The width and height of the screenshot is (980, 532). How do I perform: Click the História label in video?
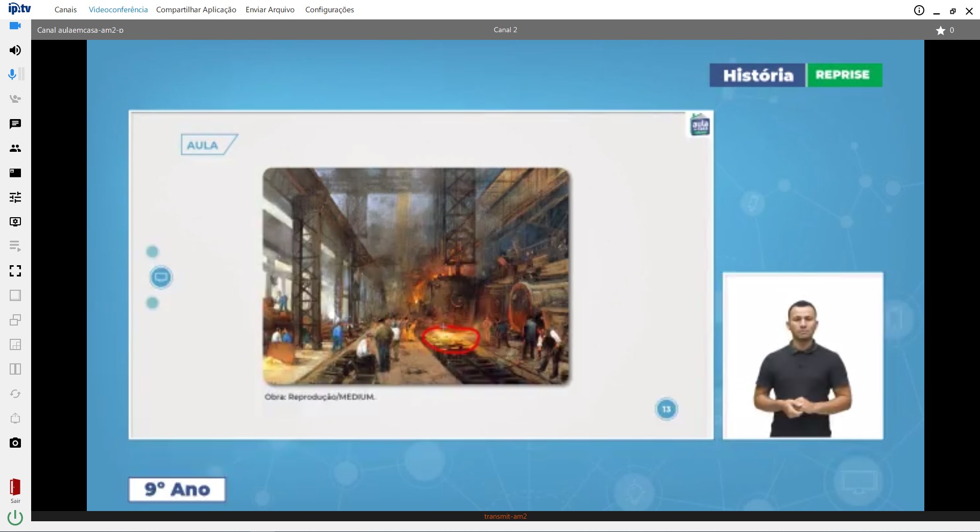click(757, 75)
